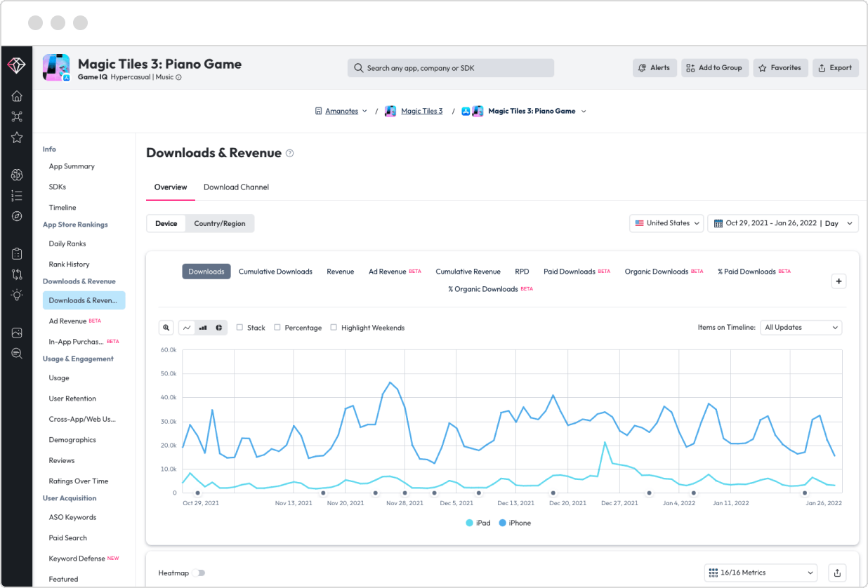868x588 pixels.
Task: Select the Ad Revenue metric tab above the chart
Action: click(x=395, y=272)
